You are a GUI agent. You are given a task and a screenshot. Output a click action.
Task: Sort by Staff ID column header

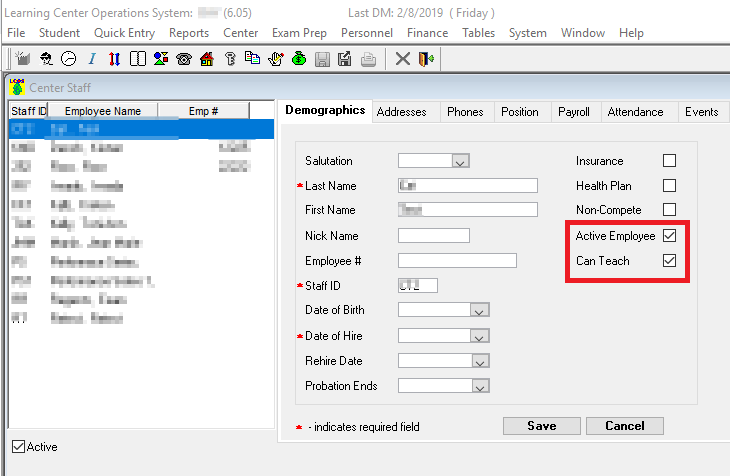(x=29, y=111)
